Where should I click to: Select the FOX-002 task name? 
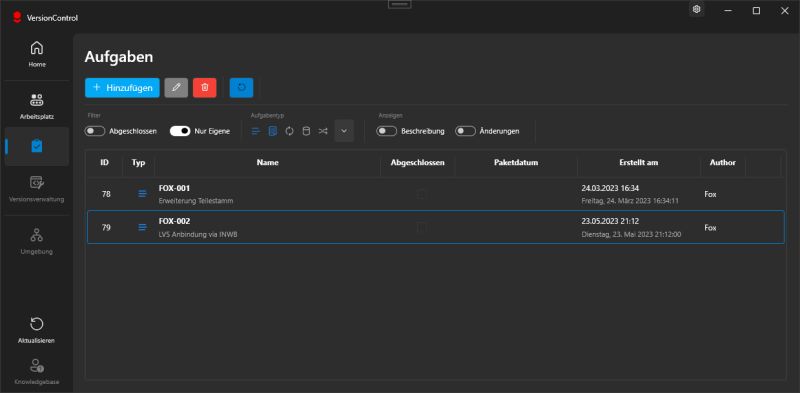click(174, 221)
